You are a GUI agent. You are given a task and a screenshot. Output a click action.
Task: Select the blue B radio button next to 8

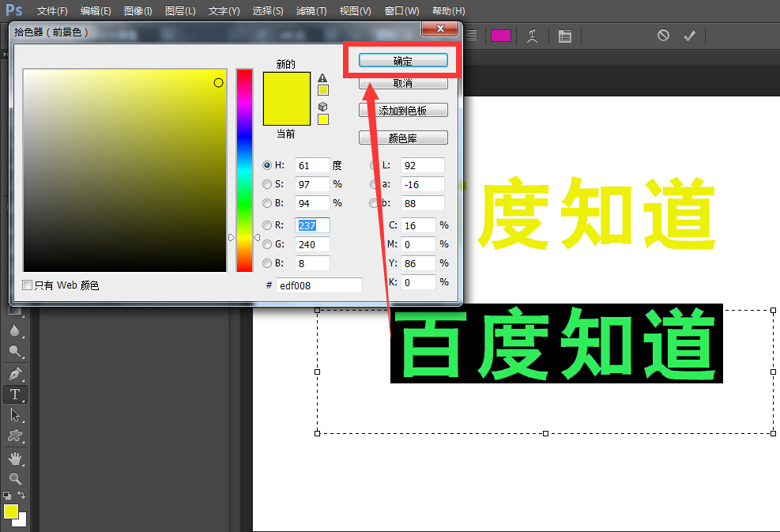(267, 263)
